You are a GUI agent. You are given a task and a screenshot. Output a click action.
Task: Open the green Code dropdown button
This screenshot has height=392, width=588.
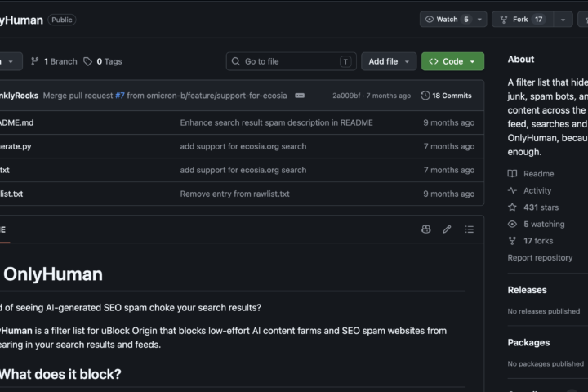452,61
